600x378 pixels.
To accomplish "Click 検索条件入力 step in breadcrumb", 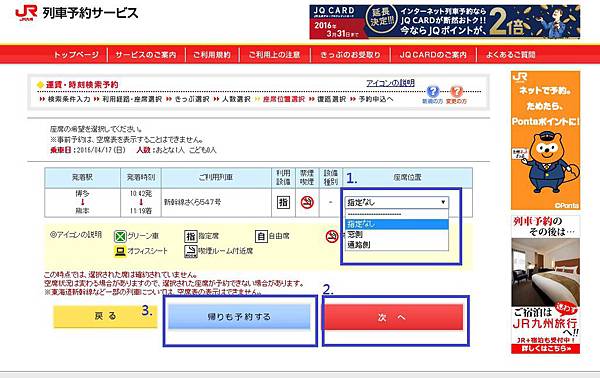I will pyautogui.click(x=68, y=99).
